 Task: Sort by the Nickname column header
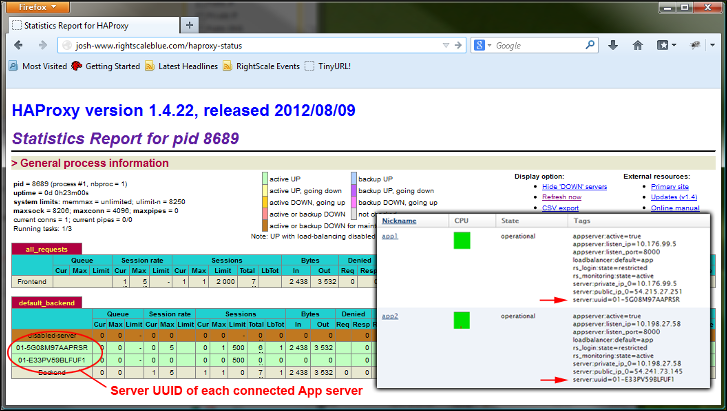point(399,221)
